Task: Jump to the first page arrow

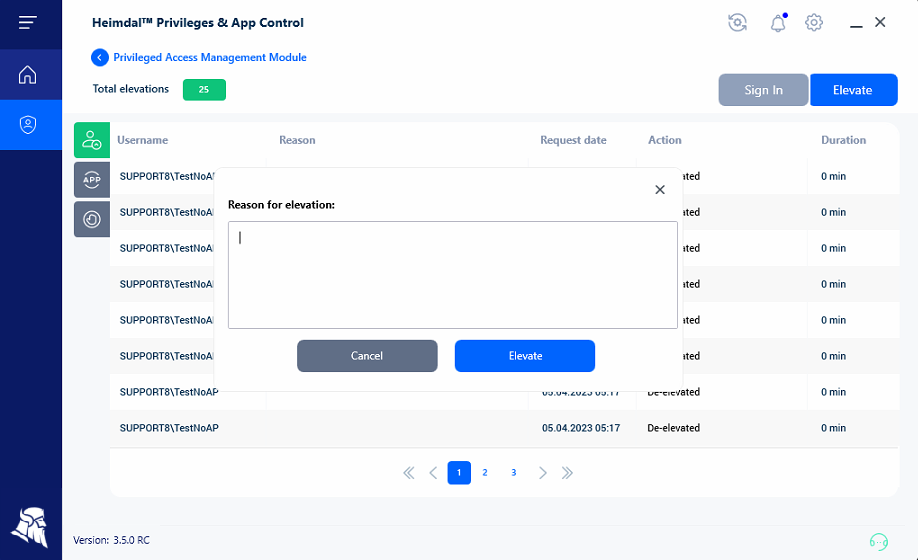Action: pyautogui.click(x=409, y=473)
